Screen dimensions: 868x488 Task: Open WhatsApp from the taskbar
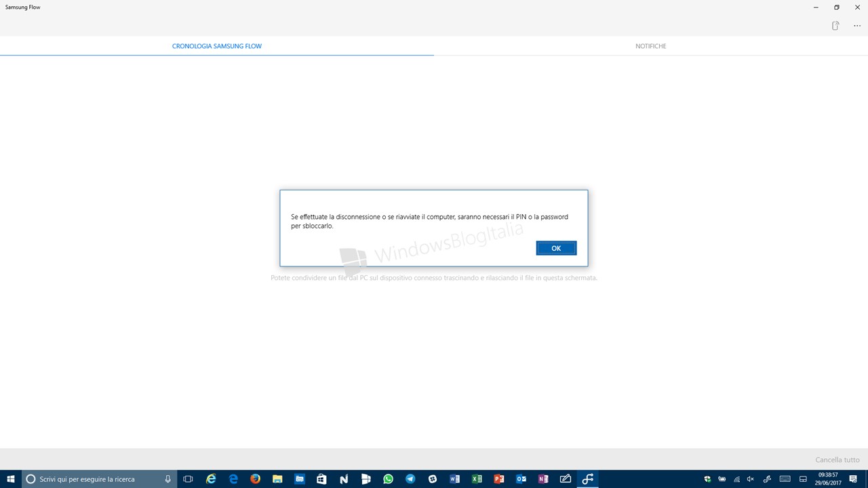[388, 479]
